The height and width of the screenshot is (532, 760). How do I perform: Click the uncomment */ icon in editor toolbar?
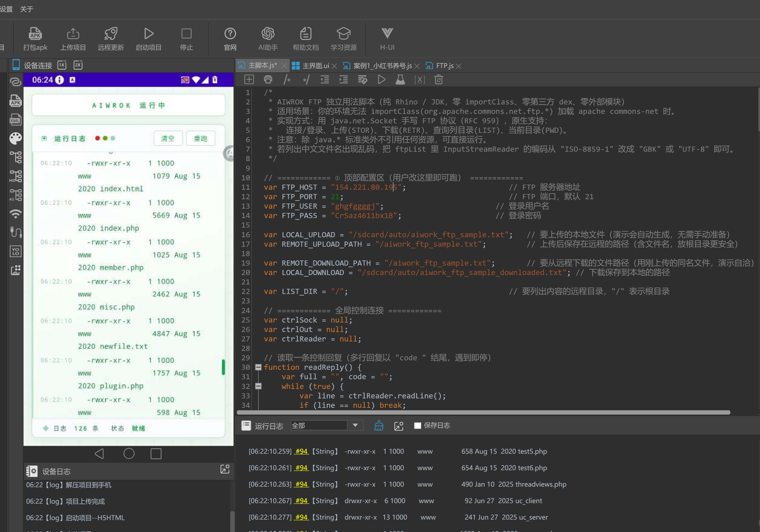tap(306, 79)
